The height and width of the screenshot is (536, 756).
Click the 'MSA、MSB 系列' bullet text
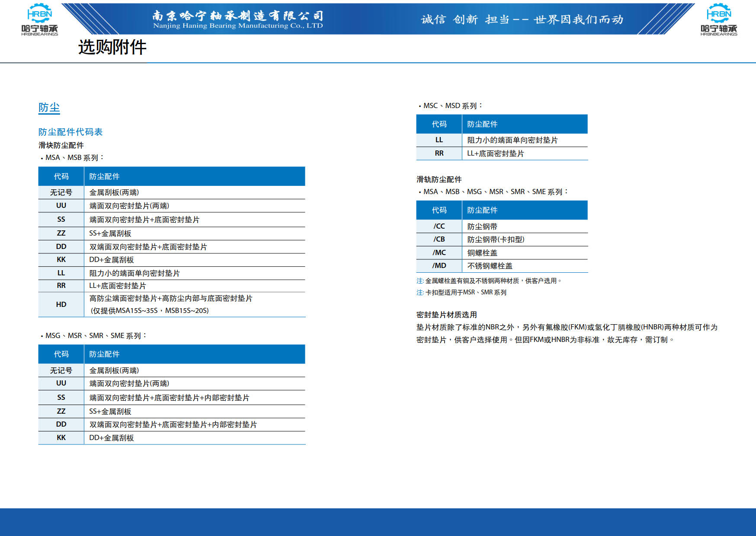click(x=72, y=157)
